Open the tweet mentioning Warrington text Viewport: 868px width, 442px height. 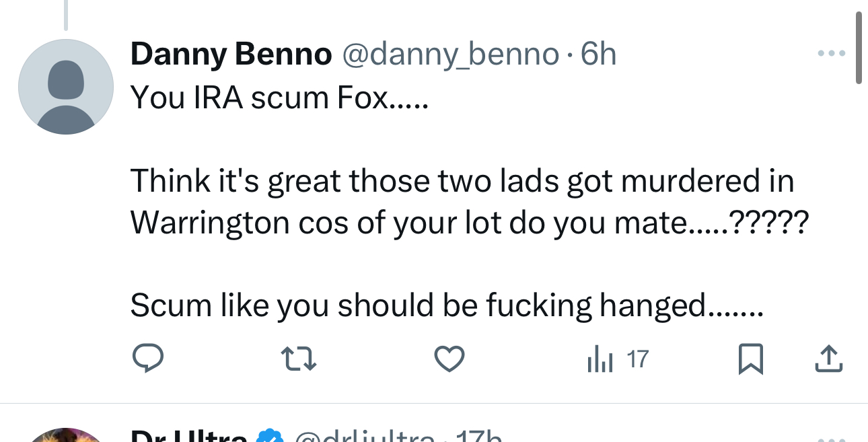[464, 202]
